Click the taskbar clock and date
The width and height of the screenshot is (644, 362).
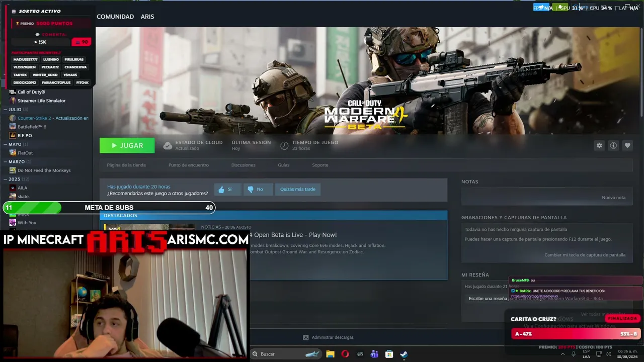627,354
